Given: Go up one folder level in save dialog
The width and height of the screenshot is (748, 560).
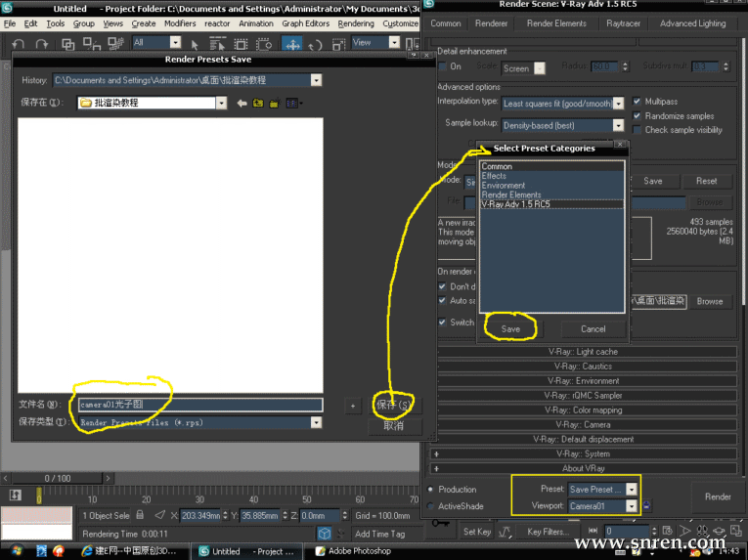Looking at the screenshot, I should point(258,103).
